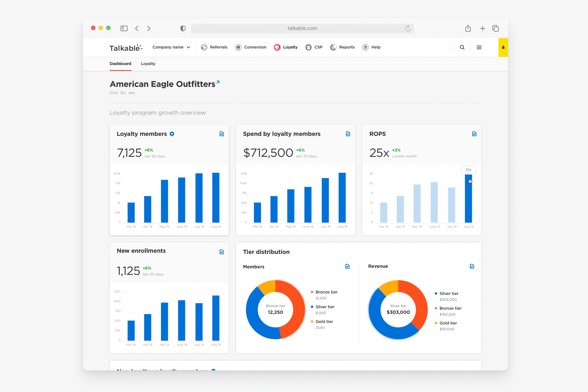
Task: Switch to the Loyalty sub-tab
Action: [148, 64]
